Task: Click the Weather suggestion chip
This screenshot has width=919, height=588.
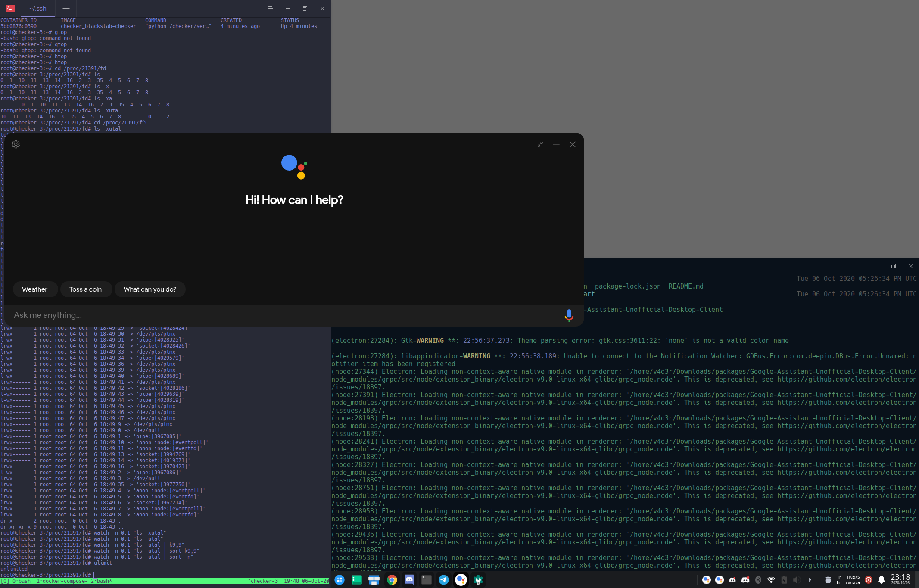Action: pos(35,289)
